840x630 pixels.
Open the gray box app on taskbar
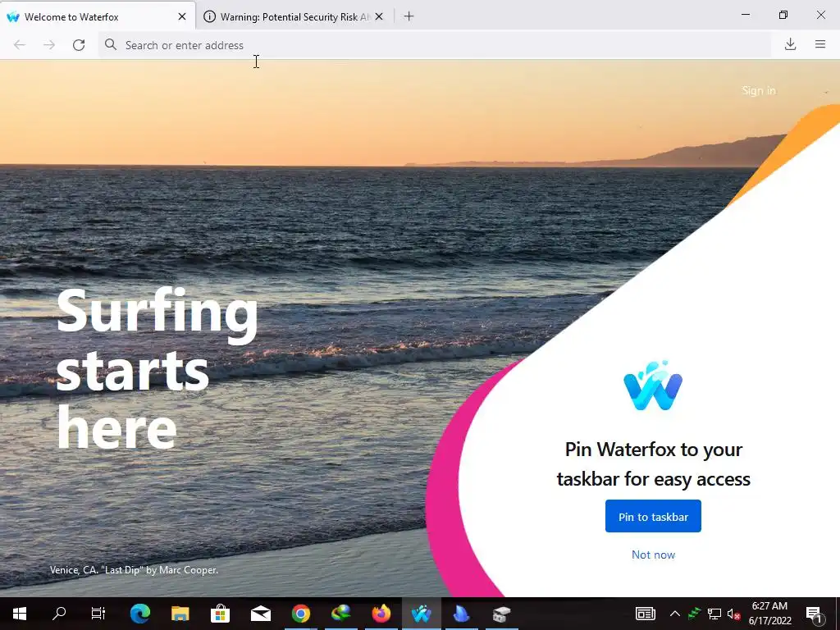click(x=501, y=614)
